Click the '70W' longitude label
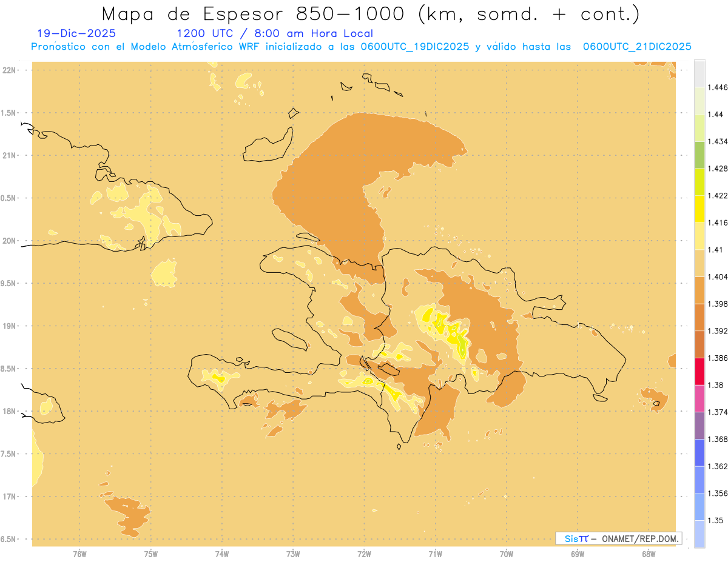Viewport: 728px width, 562px height. click(x=507, y=555)
